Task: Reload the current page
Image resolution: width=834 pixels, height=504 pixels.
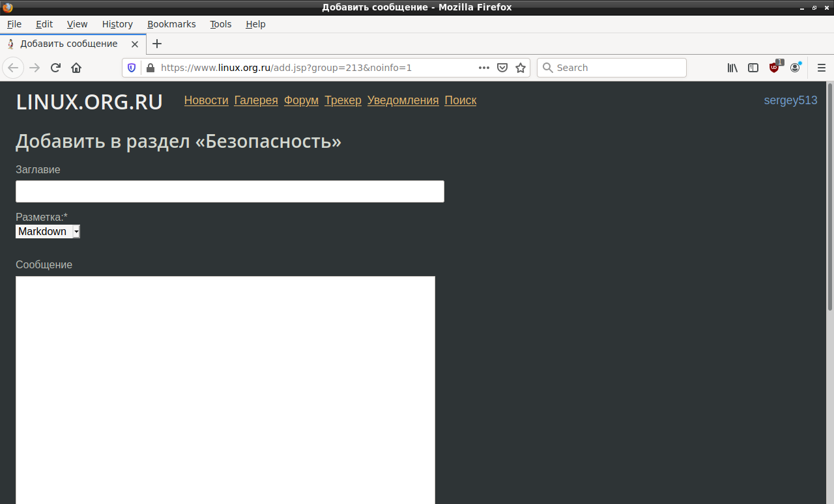Action: pyautogui.click(x=56, y=68)
